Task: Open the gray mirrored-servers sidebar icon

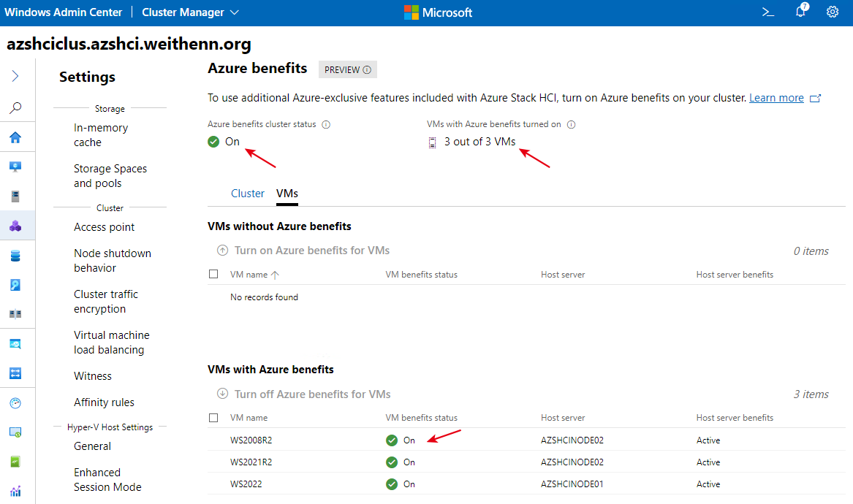Action: 15,314
